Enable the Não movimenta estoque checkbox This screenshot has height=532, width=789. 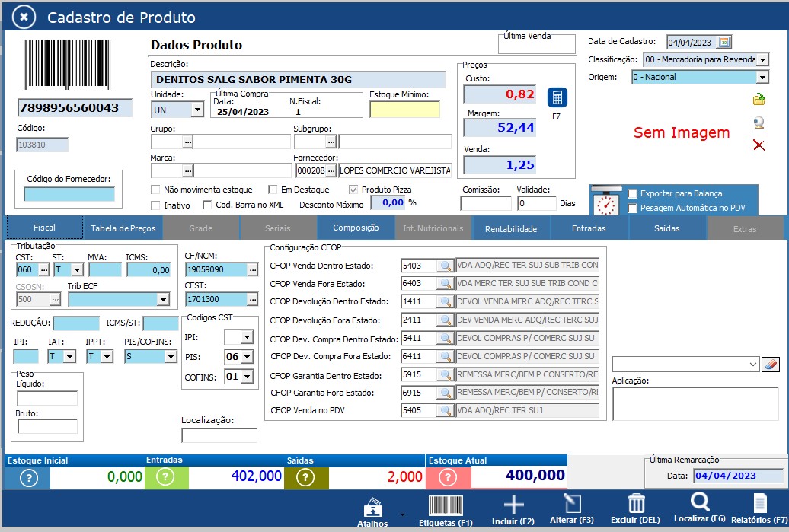coord(156,190)
